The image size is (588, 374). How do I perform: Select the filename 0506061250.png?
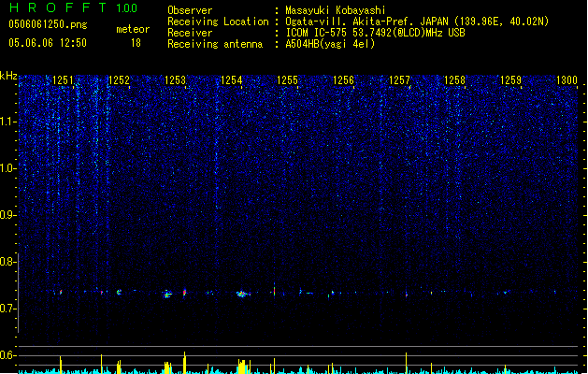tap(48, 24)
